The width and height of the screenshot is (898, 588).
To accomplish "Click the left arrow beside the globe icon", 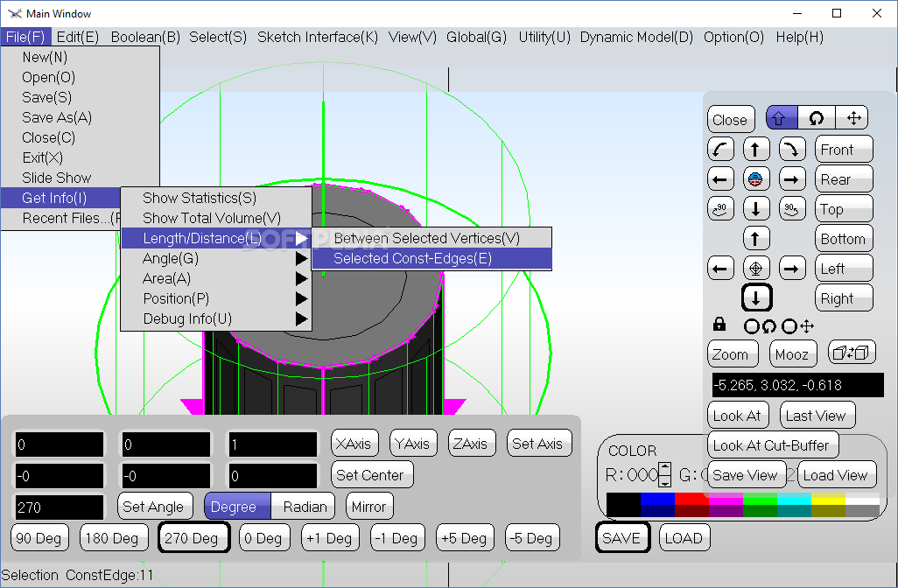I will [x=720, y=179].
